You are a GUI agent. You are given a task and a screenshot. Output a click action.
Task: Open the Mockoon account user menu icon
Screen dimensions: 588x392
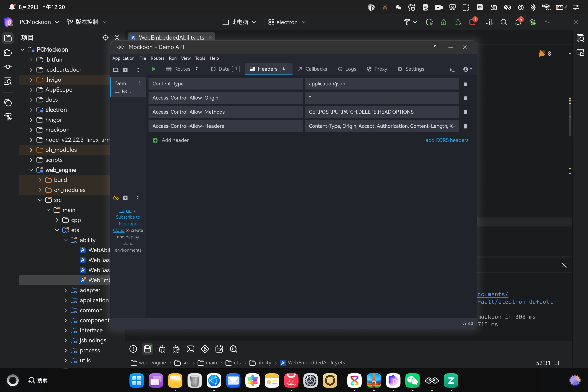(467, 69)
